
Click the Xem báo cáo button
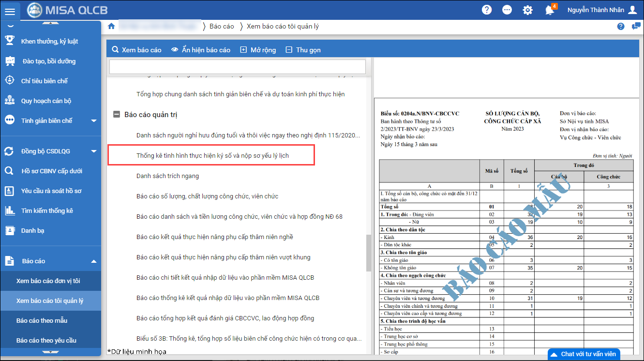(136, 50)
